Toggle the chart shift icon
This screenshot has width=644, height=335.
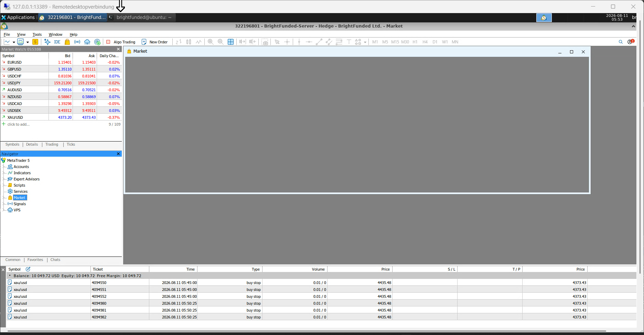(253, 42)
